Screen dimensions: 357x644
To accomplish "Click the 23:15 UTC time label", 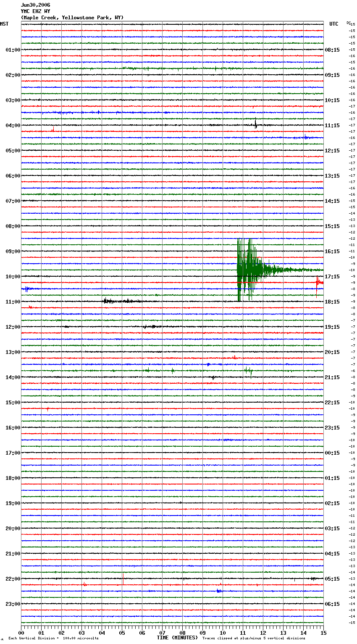I will 332,428.
